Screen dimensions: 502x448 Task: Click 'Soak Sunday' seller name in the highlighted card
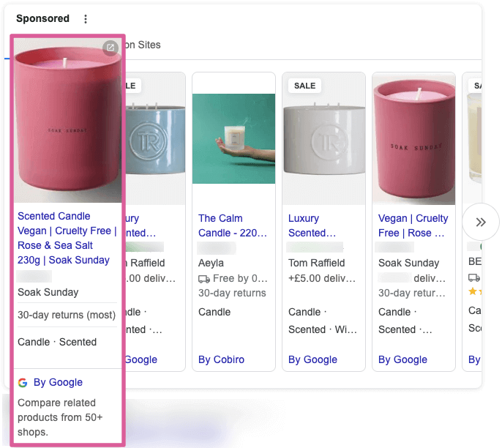(x=48, y=292)
